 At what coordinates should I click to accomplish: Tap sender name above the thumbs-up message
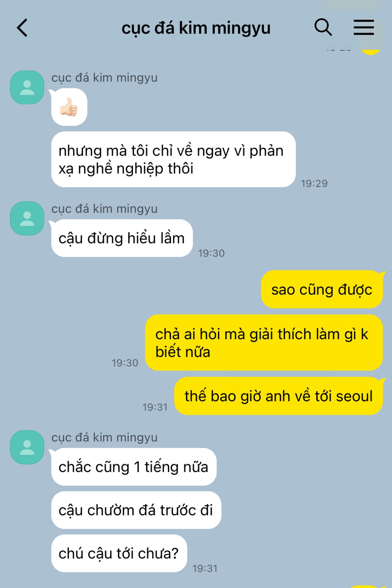tap(104, 78)
